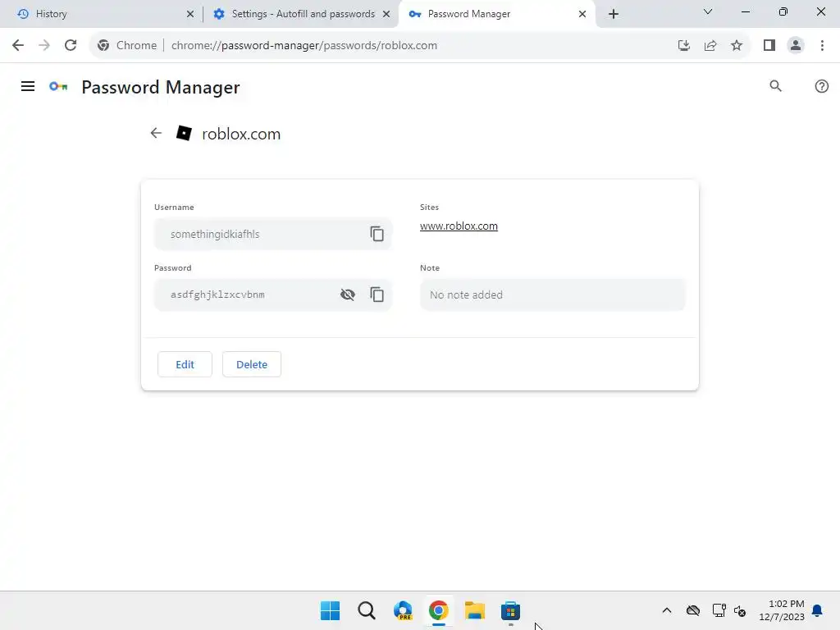Image resolution: width=840 pixels, height=630 pixels.
Task: Open the Password Manager hamburger menu
Action: pos(28,86)
